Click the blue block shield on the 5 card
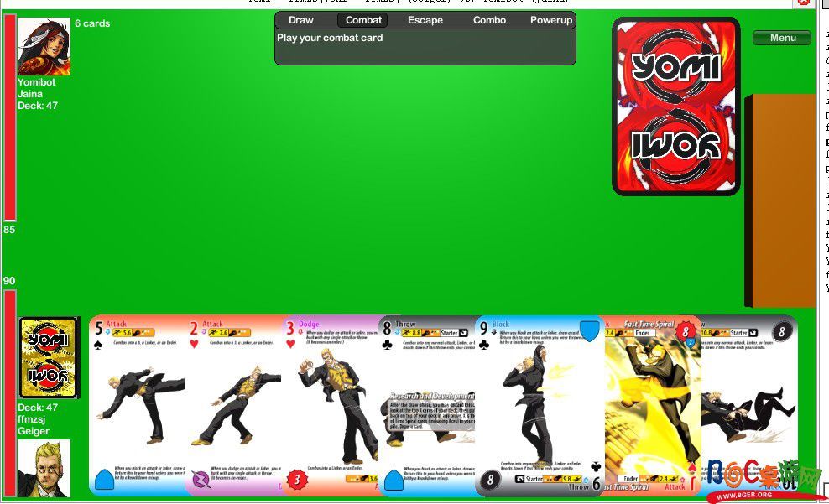The width and height of the screenshot is (829, 504). (104, 479)
